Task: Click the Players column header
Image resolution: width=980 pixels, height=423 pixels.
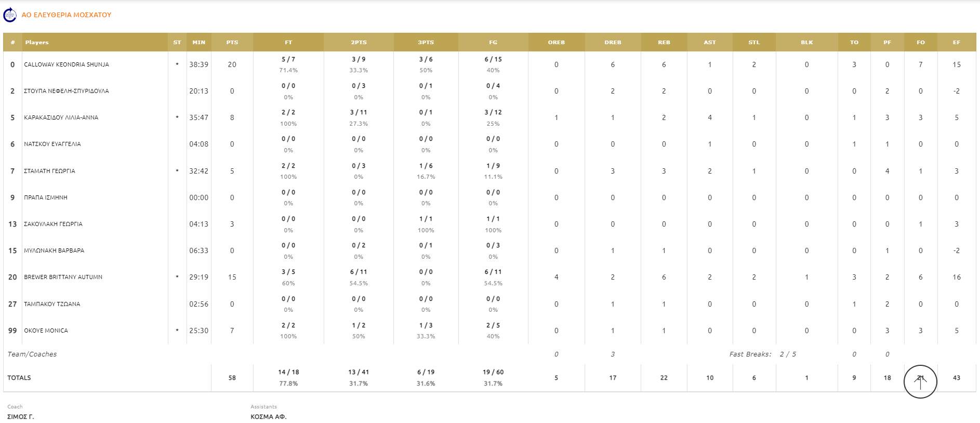Action: point(37,43)
